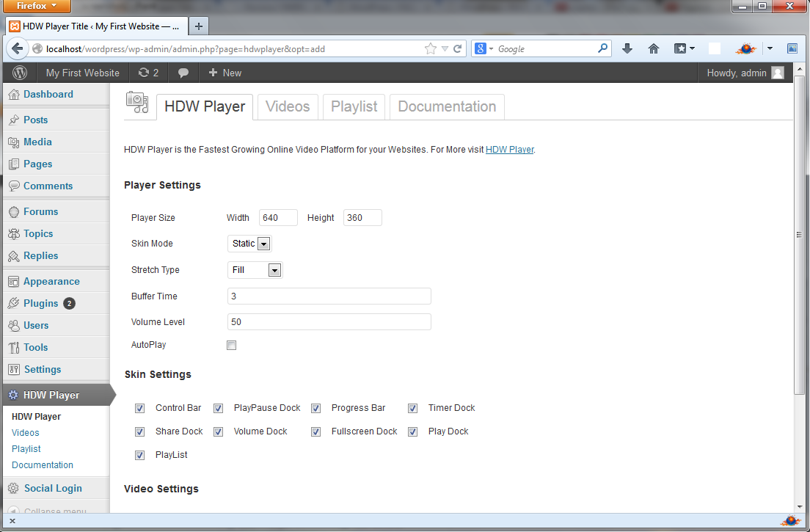Expand the toolbar overflow arrow next to the addon icon
Viewport: 810px width, 532px height.
pos(770,48)
